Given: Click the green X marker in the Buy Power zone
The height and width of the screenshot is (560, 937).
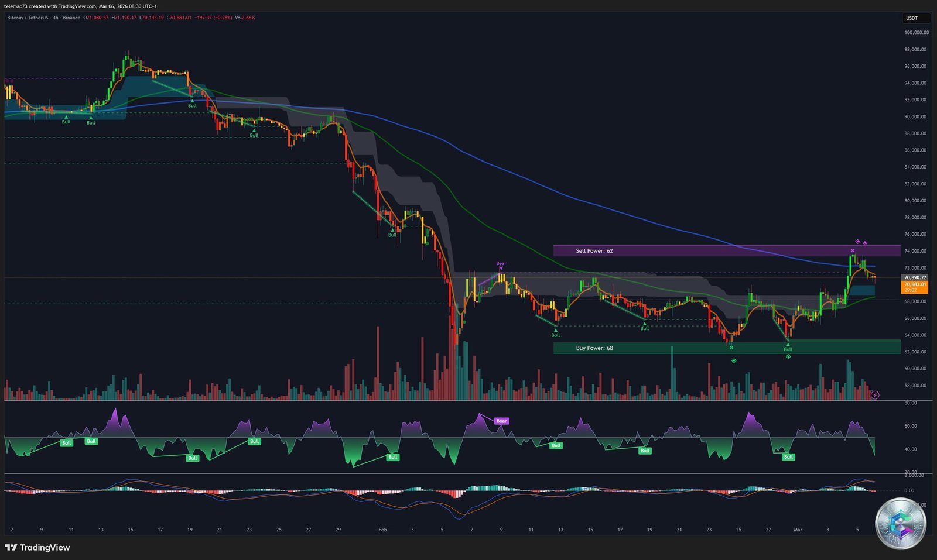Looking at the screenshot, I should pyautogui.click(x=731, y=347).
